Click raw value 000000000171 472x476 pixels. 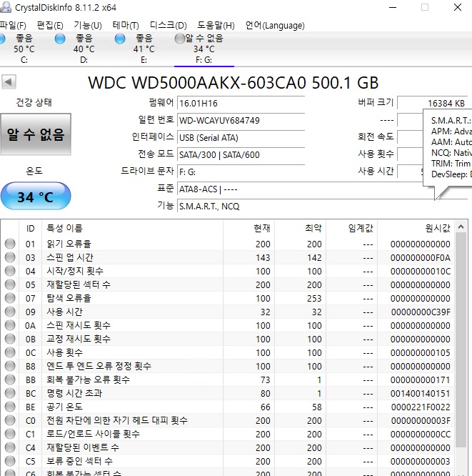[x=420, y=380]
